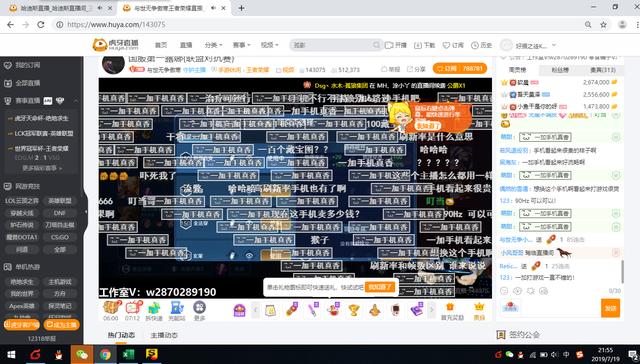Click the chat panel scrollbar
This screenshot has height=364, width=640.
[x=622, y=271]
